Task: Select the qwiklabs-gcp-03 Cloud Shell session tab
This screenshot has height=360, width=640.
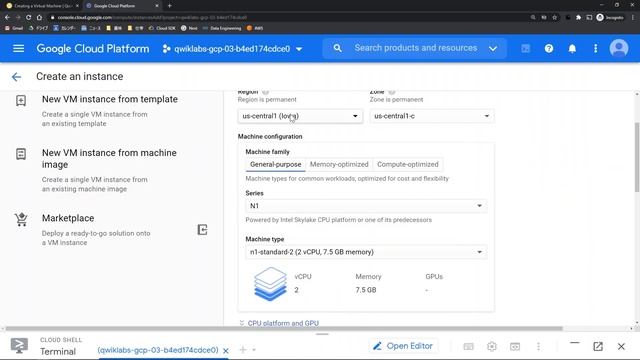Action: coord(158,350)
